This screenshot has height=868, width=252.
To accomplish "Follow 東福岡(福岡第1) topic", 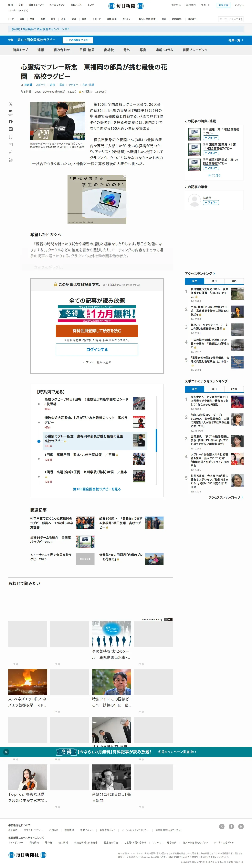I will (x=211, y=153).
